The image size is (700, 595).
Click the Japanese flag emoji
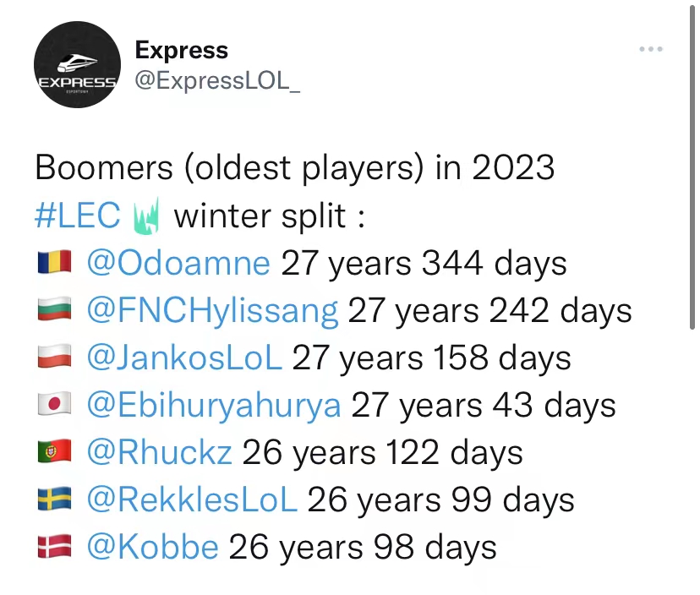(54, 403)
